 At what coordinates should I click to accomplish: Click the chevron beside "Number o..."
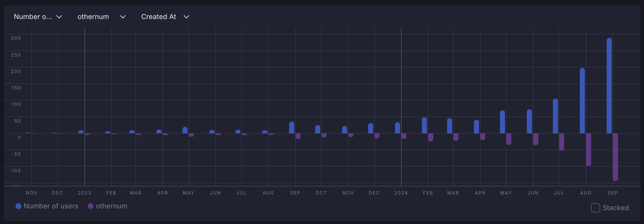[59, 17]
